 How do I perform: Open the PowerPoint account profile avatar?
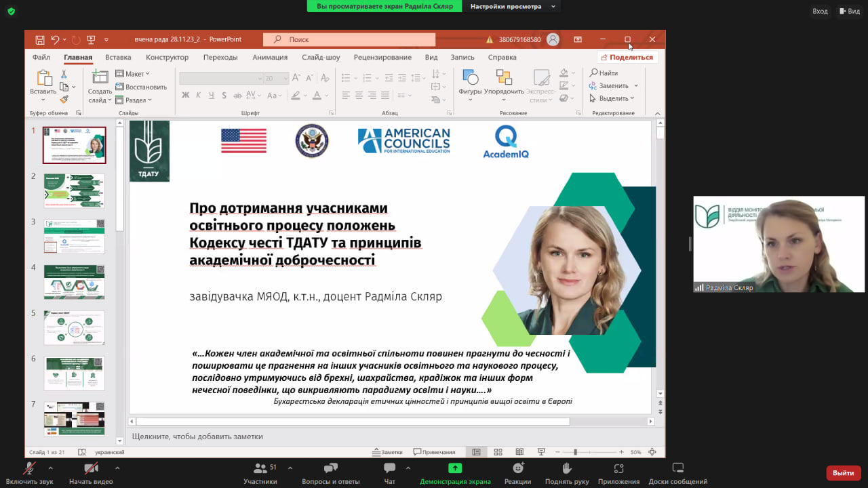553,39
